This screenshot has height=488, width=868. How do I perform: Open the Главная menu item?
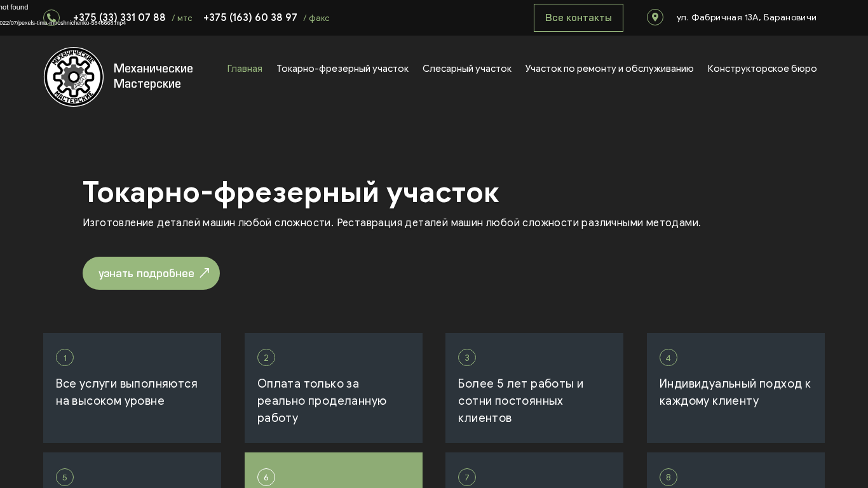tap(245, 69)
